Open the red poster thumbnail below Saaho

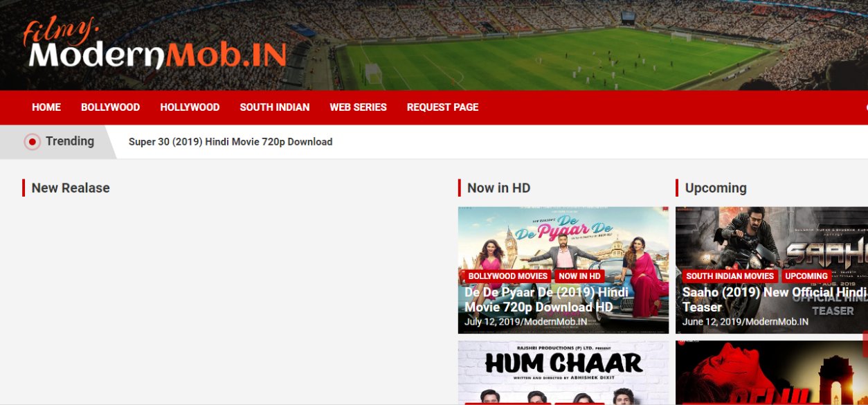(x=772, y=372)
